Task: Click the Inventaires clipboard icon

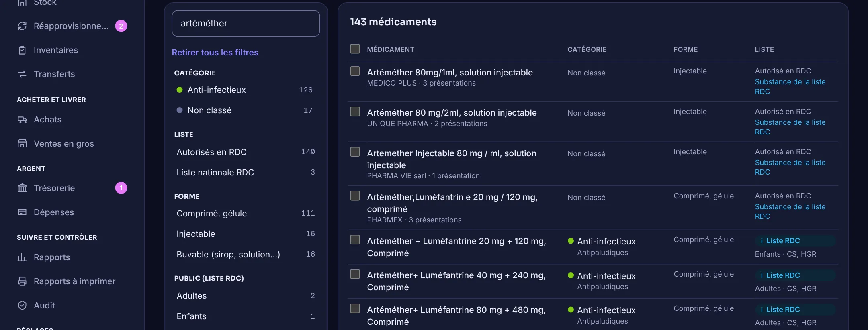Action: click(x=23, y=50)
